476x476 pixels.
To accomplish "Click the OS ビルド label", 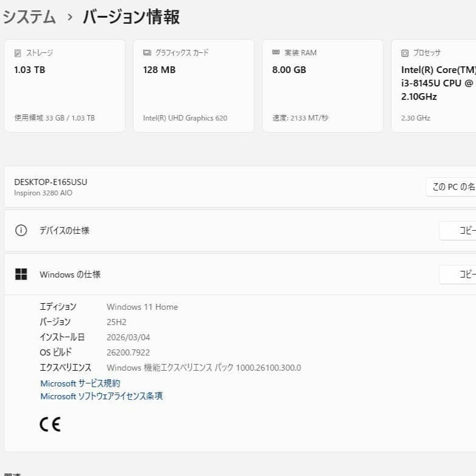I will point(56,352).
